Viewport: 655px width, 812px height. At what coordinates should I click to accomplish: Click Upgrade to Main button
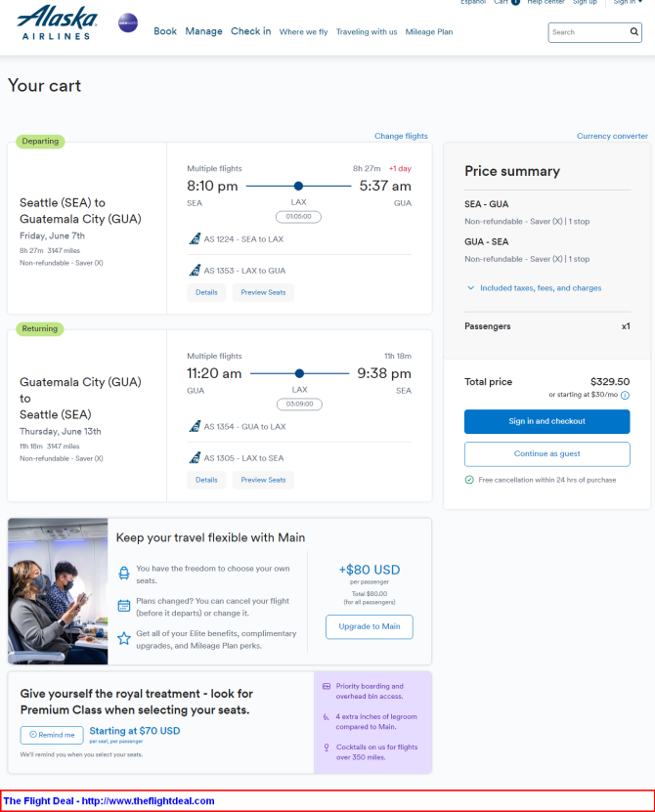[369, 626]
